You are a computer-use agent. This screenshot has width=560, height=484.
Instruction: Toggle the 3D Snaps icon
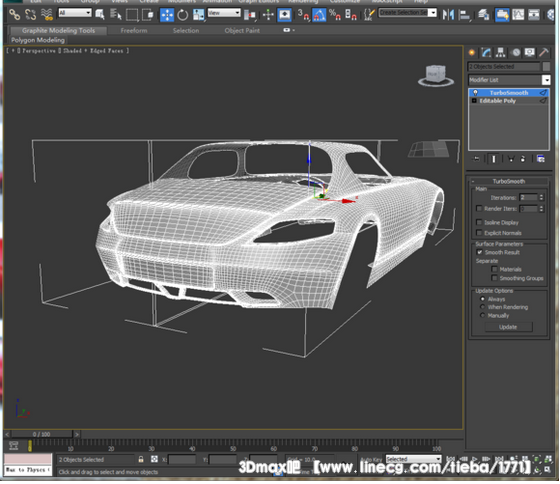click(303, 15)
